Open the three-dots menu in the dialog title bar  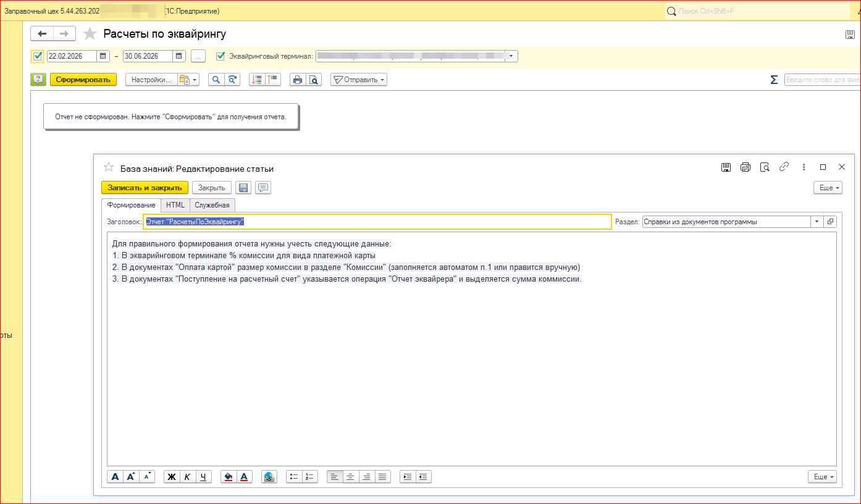[804, 167]
